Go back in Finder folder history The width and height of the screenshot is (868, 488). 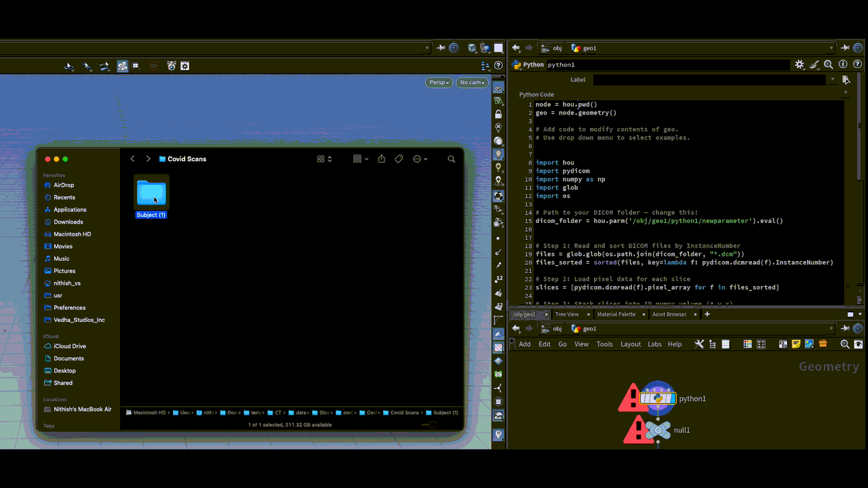tap(132, 159)
